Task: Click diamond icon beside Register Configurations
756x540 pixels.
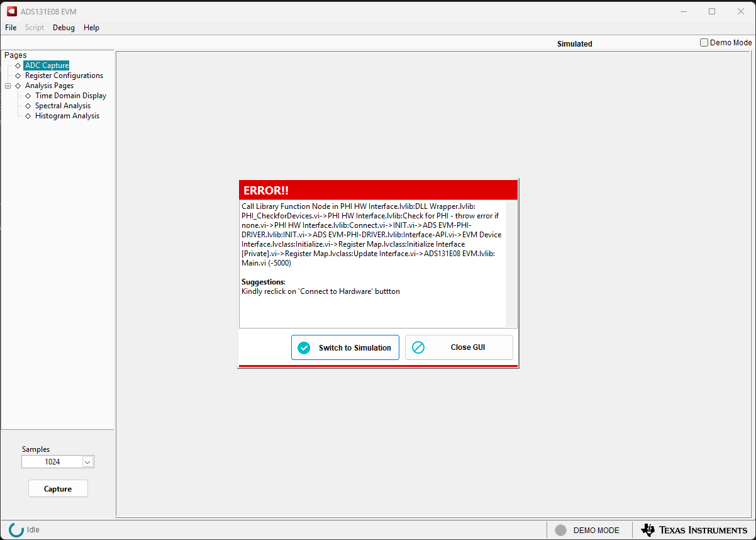Action: coord(18,76)
